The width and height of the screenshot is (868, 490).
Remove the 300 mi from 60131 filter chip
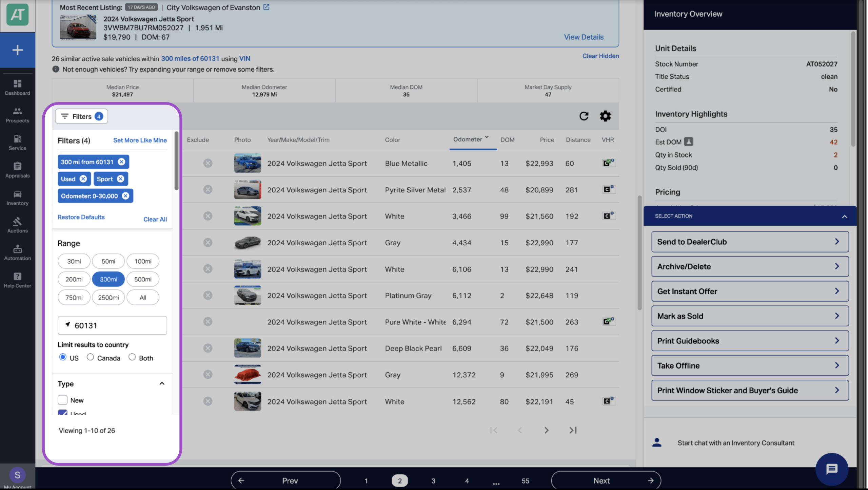[x=121, y=162]
